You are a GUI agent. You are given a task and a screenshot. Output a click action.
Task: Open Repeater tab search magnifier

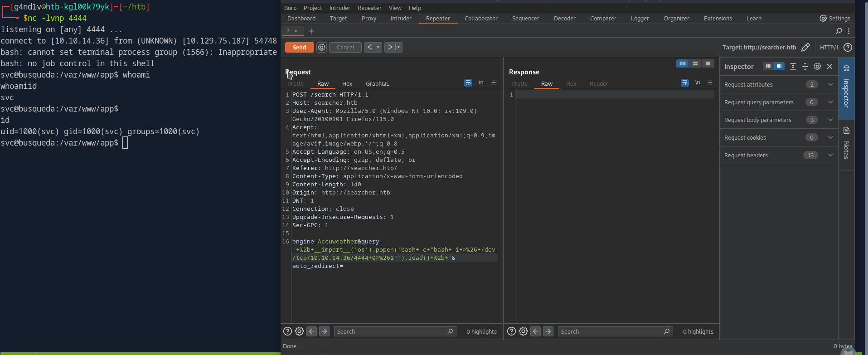click(839, 31)
